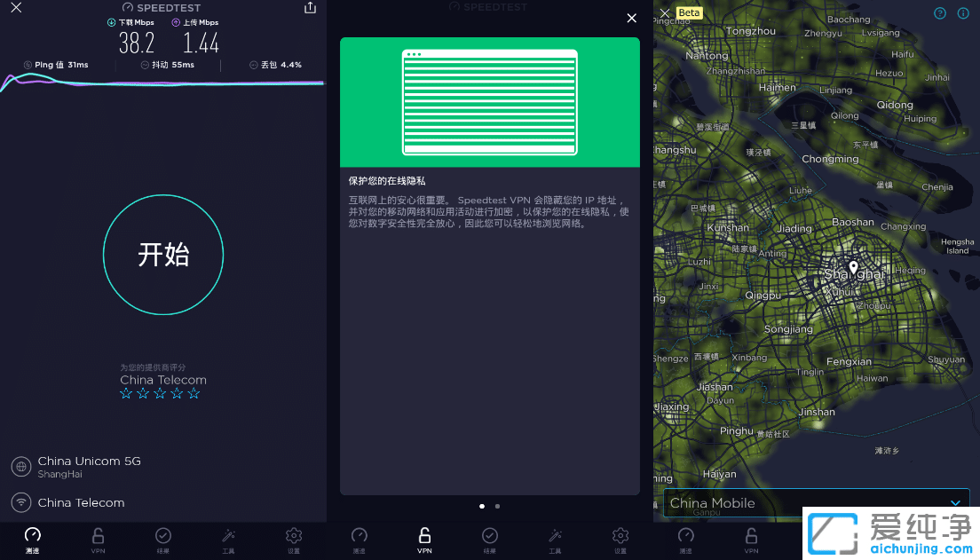Tap the Jinshan label on the map
Viewport: 980px width, 560px height.
pos(817,412)
